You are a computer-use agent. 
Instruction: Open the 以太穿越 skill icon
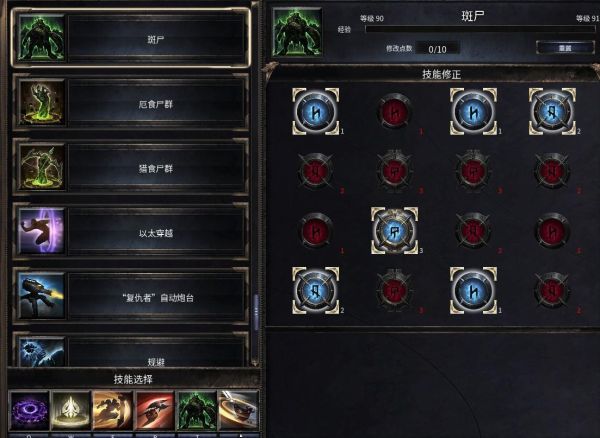pos(41,231)
